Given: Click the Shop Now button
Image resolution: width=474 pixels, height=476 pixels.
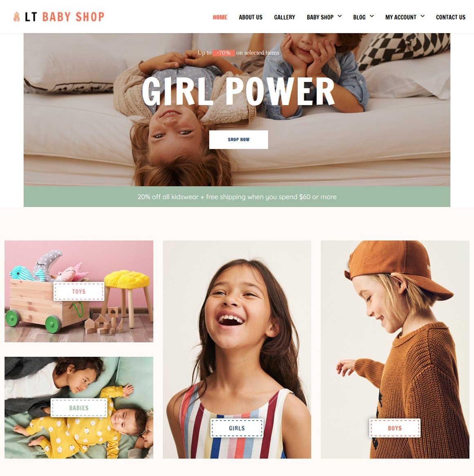Looking at the screenshot, I should point(239,140).
